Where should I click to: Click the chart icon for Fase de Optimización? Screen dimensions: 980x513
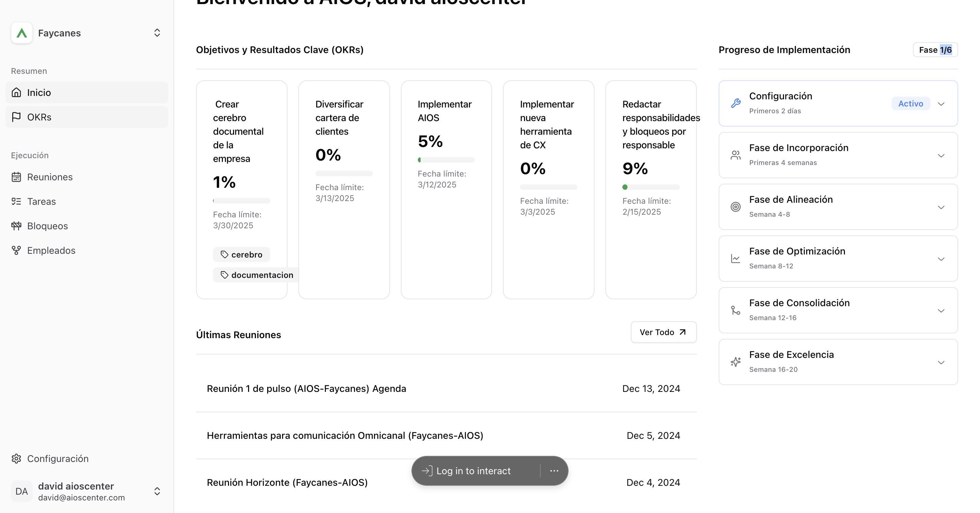(736, 259)
